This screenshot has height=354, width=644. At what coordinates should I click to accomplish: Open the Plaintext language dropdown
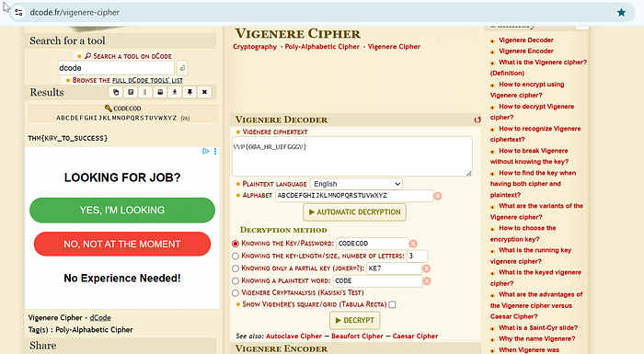click(x=356, y=184)
